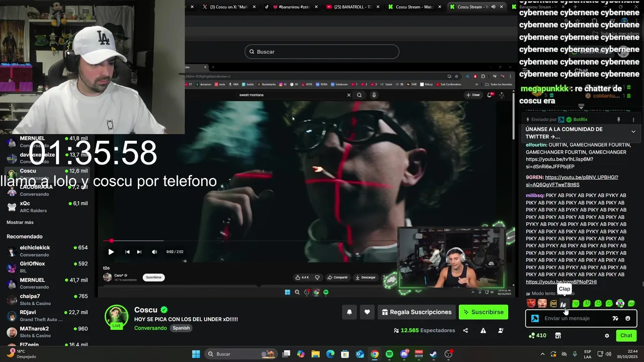
Task: Open the share stream icon
Action: pos(465,330)
